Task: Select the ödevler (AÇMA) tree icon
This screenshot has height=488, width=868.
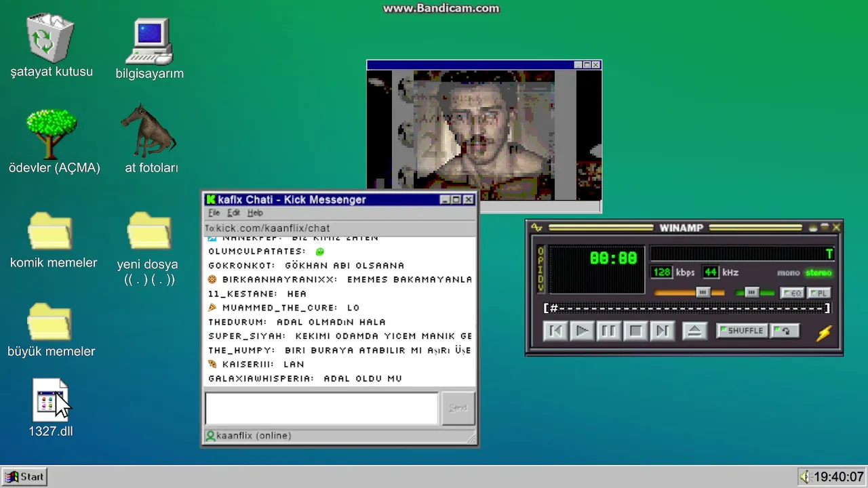Action: [51, 134]
